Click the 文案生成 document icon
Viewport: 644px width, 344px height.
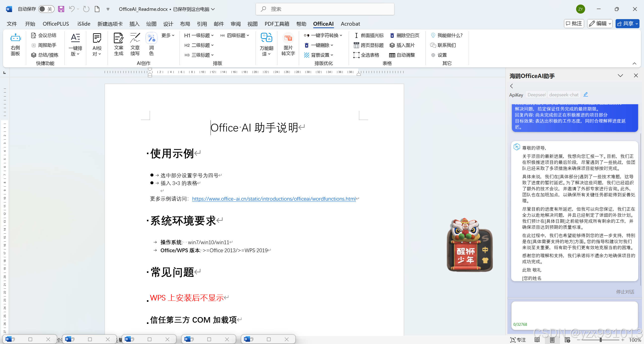click(118, 38)
